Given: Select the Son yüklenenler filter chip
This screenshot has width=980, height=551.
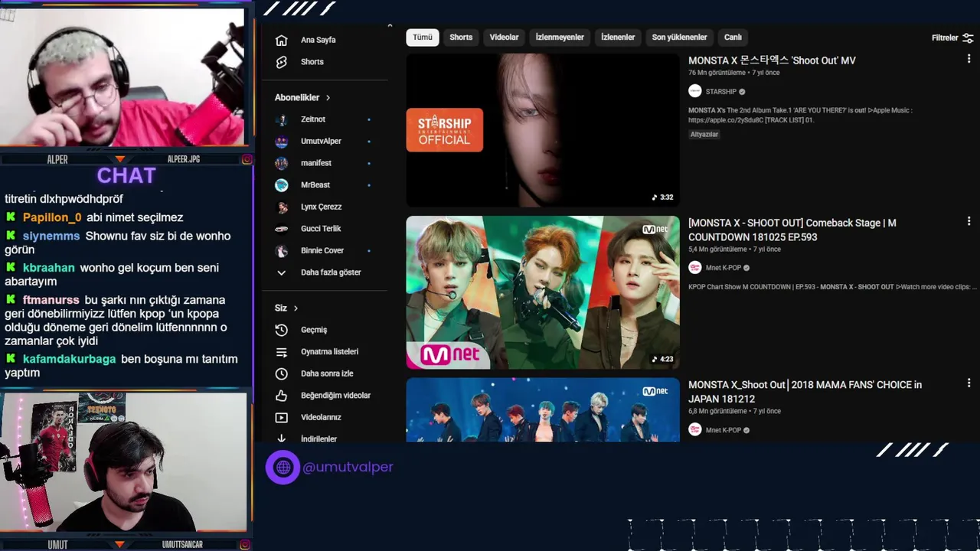Looking at the screenshot, I should click(x=679, y=37).
